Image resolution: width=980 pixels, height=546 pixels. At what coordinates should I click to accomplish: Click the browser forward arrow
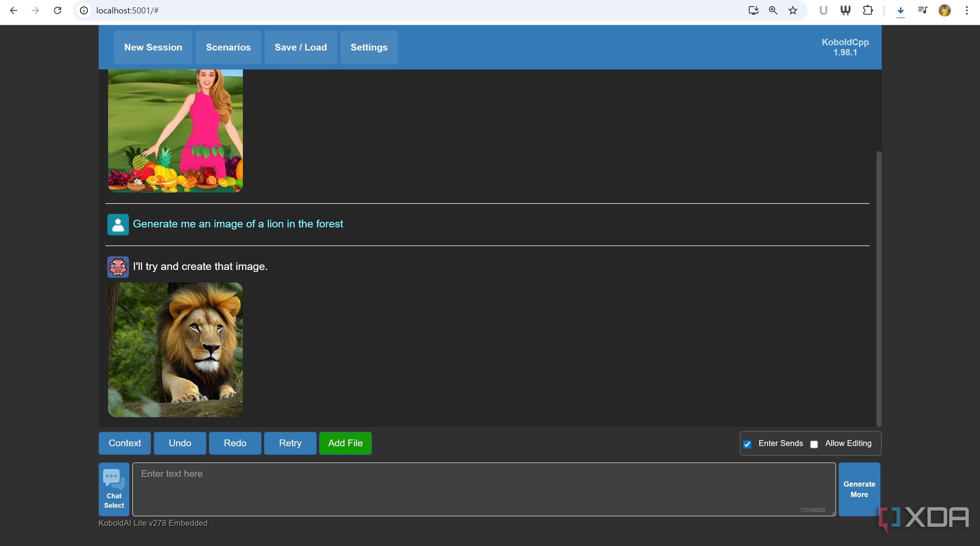(36, 11)
